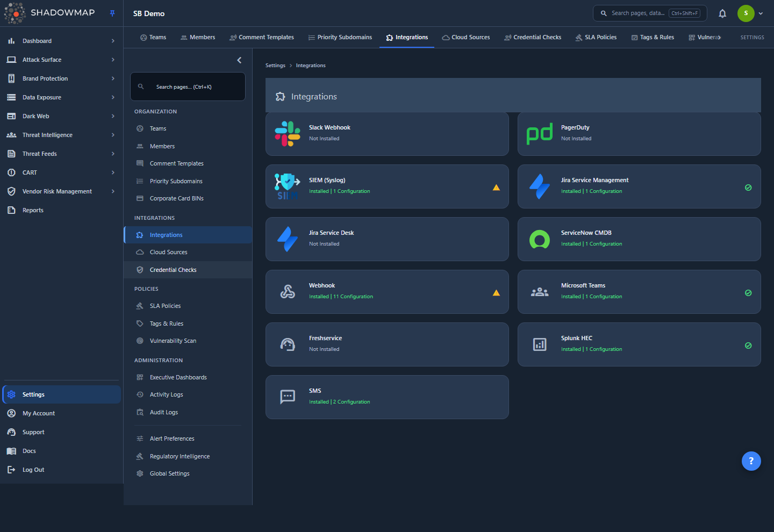Open Global Settings page
The image size is (774, 532).
[188, 473]
